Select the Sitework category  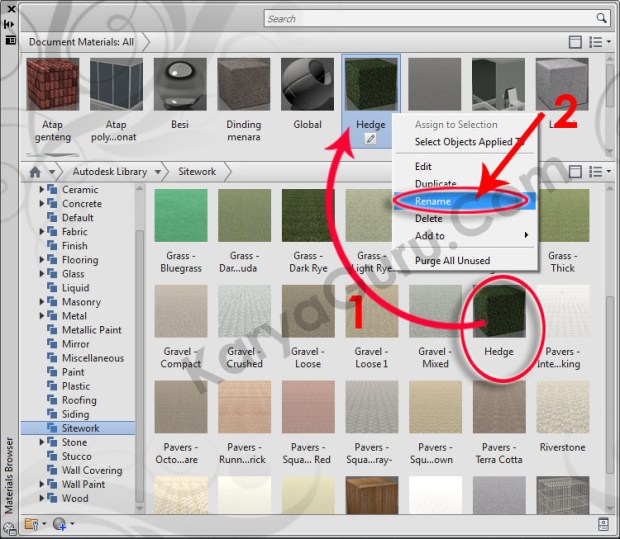pos(78,428)
